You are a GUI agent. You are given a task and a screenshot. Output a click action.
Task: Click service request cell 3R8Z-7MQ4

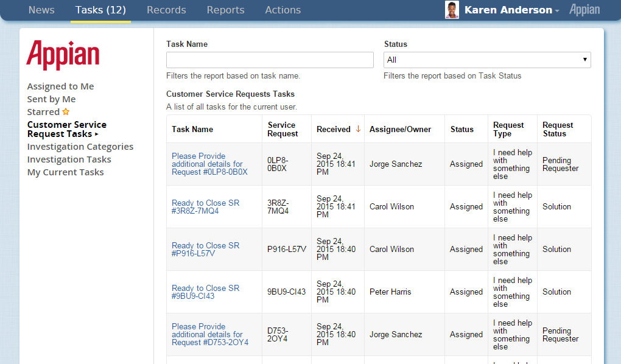point(278,207)
